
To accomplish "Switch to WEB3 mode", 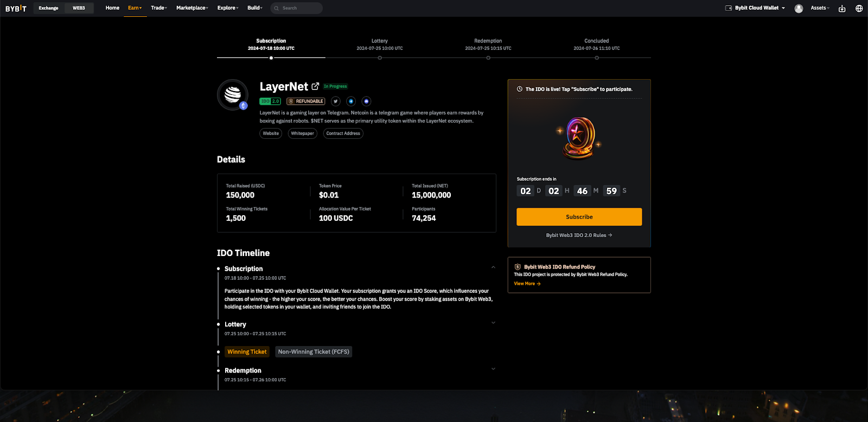I will click(79, 8).
